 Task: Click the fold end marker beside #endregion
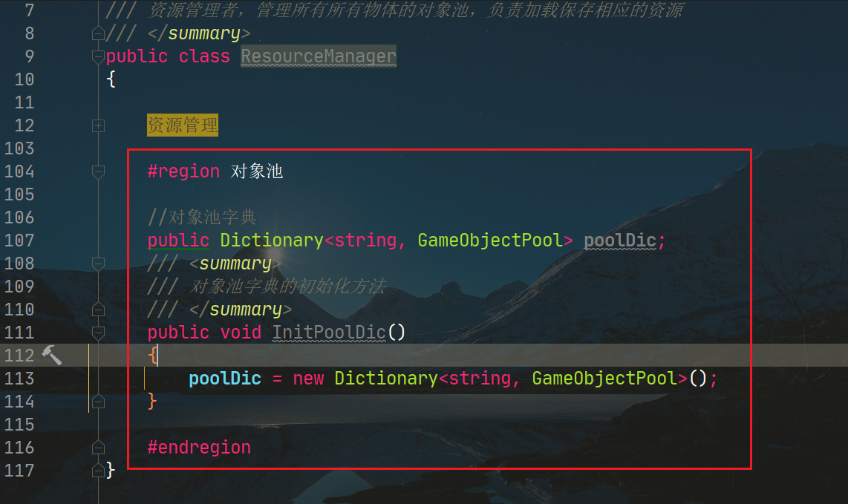(98, 448)
